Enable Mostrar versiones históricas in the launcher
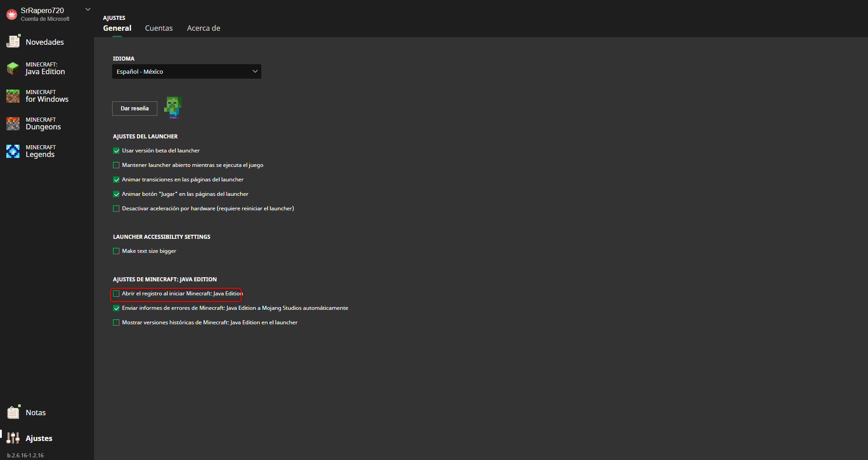868x460 pixels. click(x=116, y=322)
